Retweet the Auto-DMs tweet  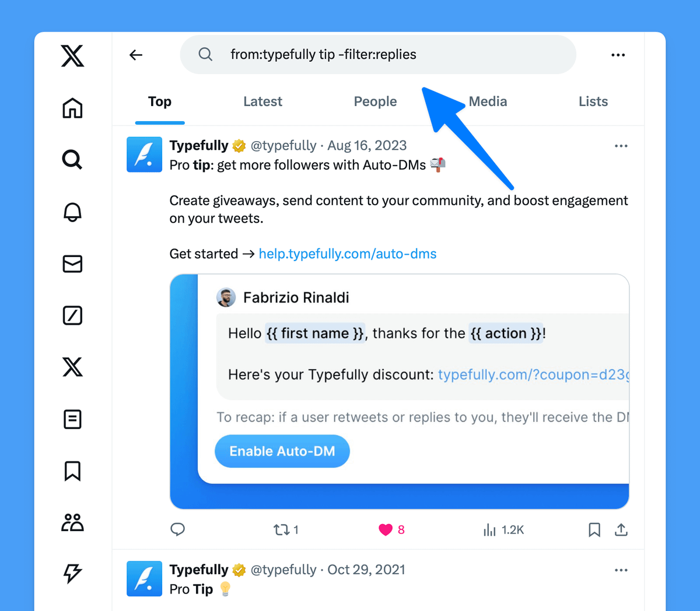[281, 529]
